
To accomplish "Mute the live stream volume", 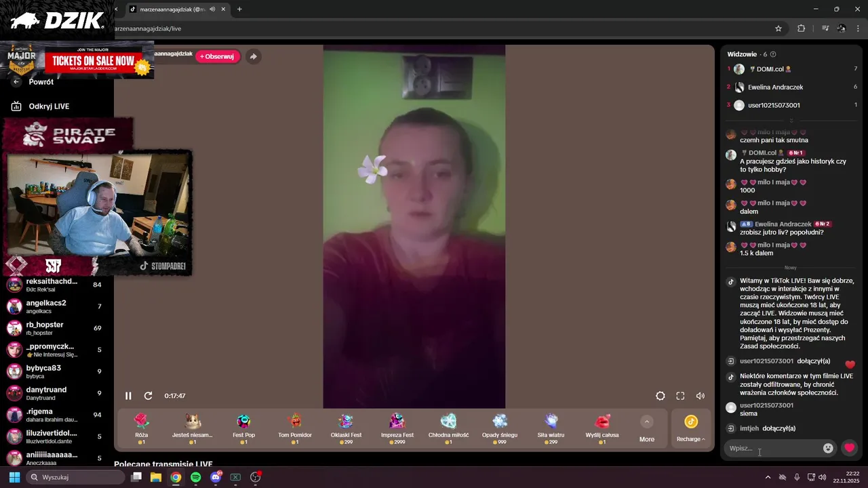I will [x=701, y=396].
